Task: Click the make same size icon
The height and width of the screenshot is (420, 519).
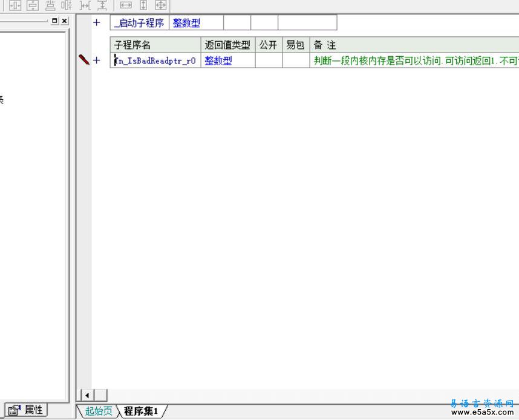Action: 161,5
